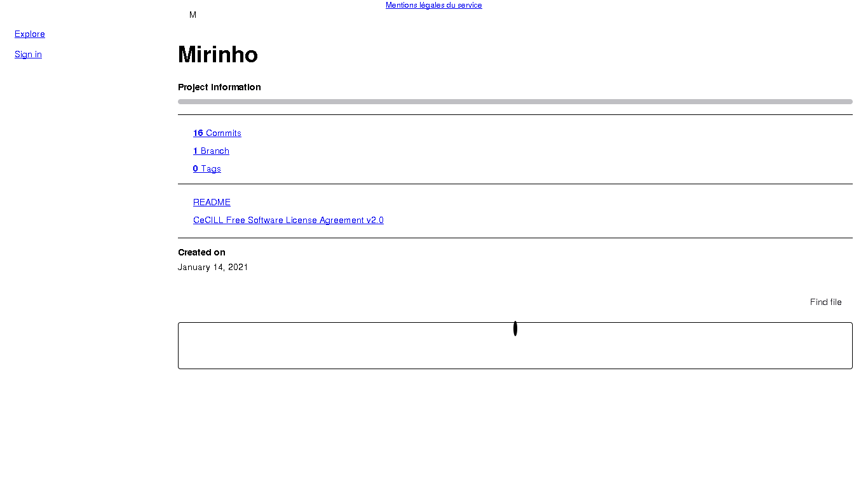View the CeCILL Free Software License Agreement
868x488 pixels.
[x=288, y=220]
